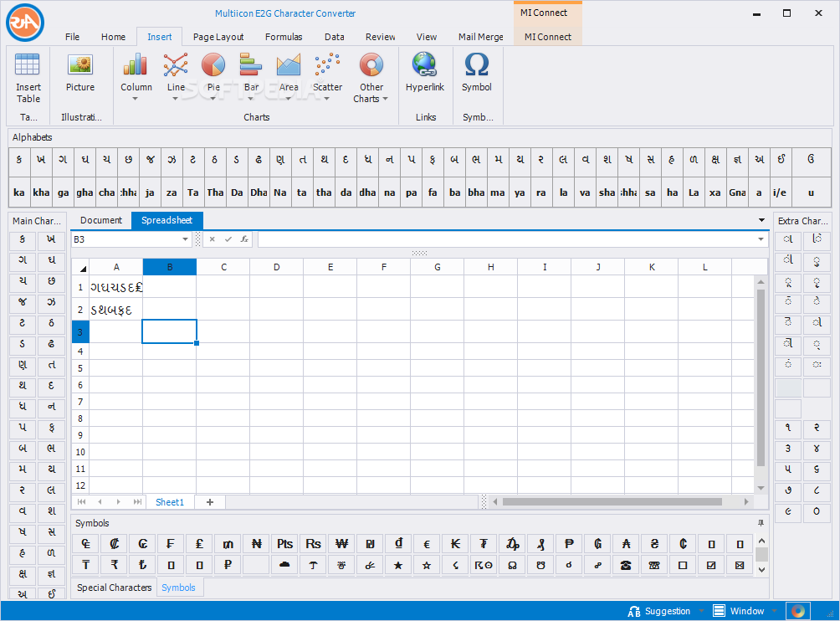The height and width of the screenshot is (621, 840).
Task: Choose the Line chart icon
Action: [x=176, y=65]
